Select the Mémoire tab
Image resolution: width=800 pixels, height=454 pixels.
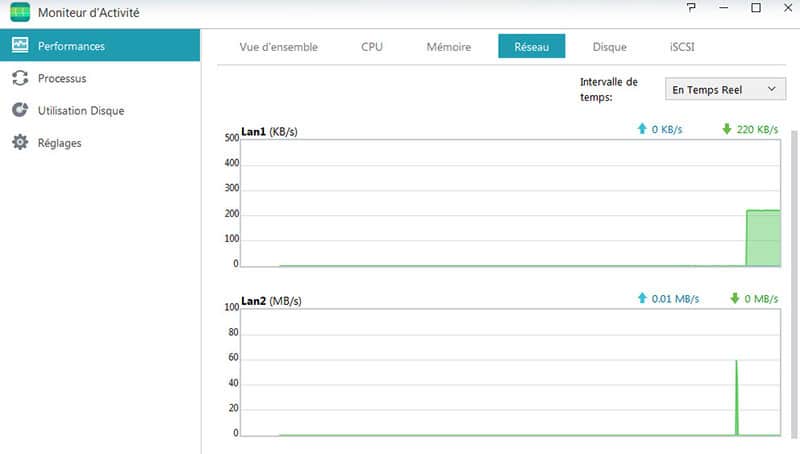pos(449,46)
